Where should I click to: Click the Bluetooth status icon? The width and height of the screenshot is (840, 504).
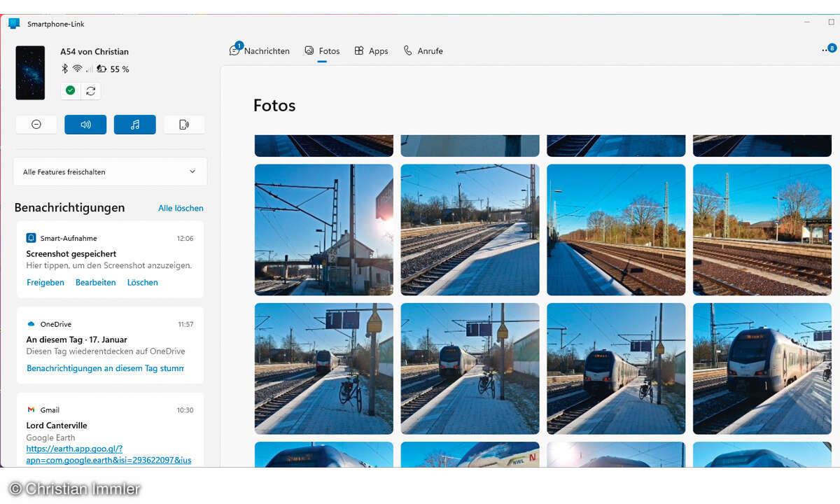[65, 69]
